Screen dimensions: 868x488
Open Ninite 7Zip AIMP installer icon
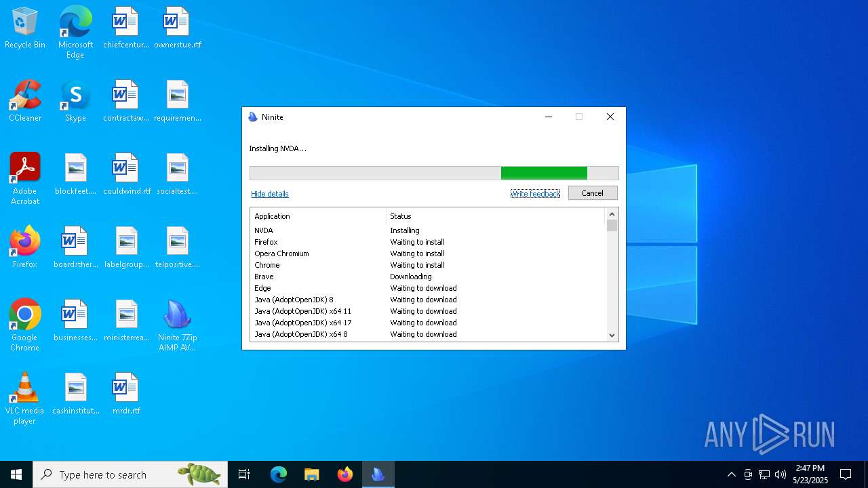click(x=178, y=325)
